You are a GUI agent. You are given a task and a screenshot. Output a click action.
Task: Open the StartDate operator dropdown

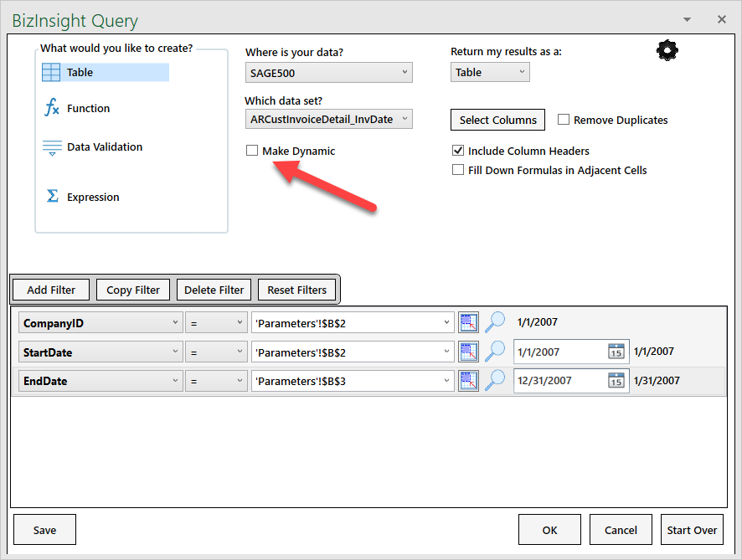(x=216, y=352)
